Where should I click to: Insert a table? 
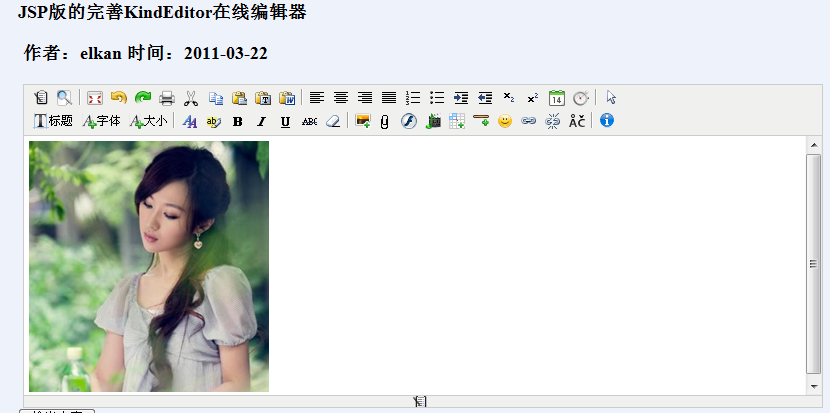[457, 121]
